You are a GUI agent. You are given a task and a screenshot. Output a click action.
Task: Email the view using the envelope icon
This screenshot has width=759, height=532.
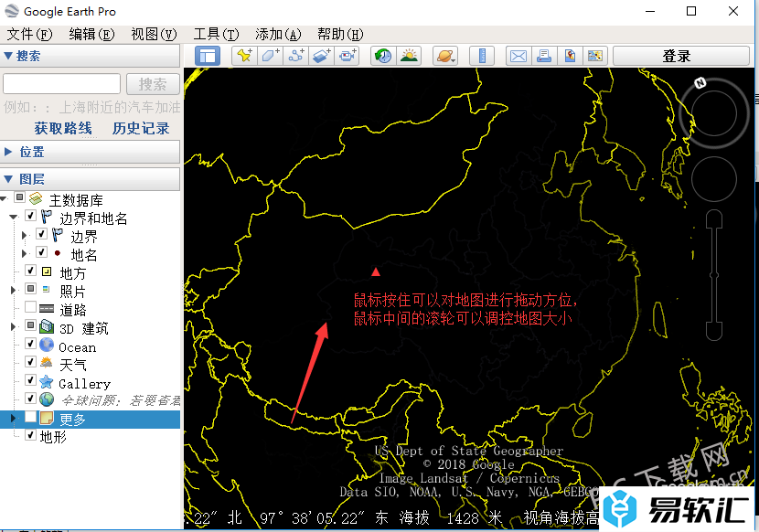tap(518, 56)
